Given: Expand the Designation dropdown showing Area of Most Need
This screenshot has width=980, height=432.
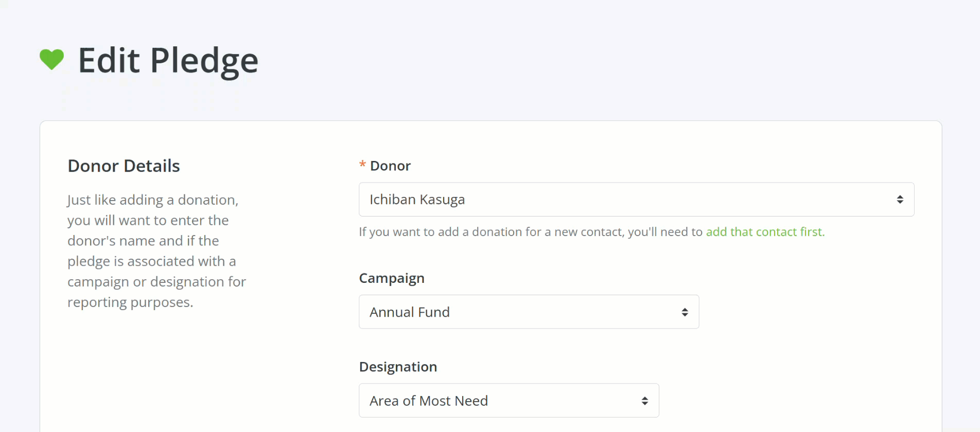Looking at the screenshot, I should tap(494, 401).
